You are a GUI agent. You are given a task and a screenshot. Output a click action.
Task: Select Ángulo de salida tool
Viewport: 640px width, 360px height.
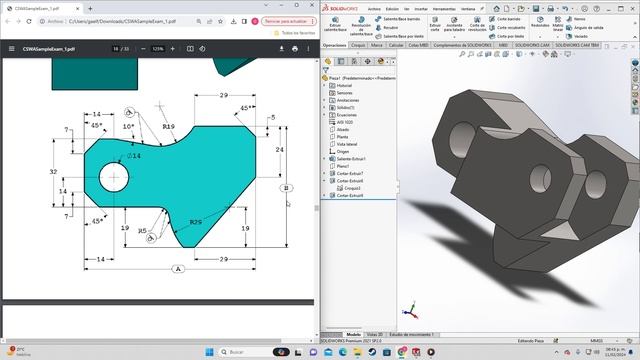(x=584, y=28)
